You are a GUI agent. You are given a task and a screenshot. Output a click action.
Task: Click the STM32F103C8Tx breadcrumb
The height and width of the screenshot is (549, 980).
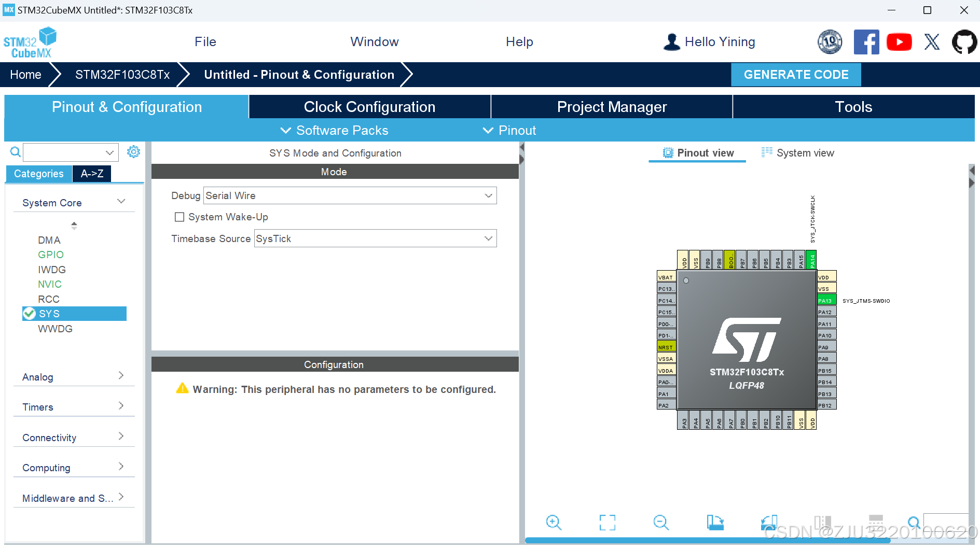click(122, 75)
